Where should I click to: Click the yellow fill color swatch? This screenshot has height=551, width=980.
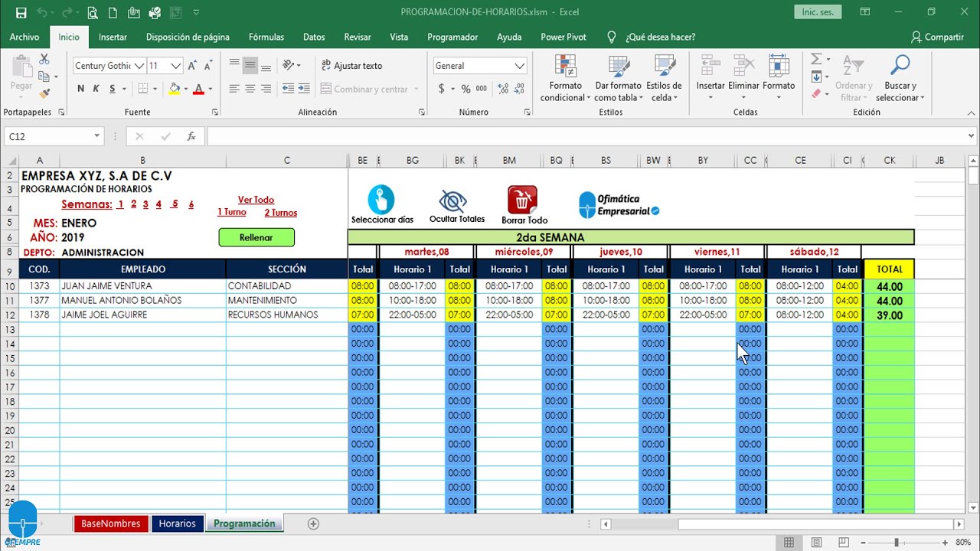click(175, 89)
